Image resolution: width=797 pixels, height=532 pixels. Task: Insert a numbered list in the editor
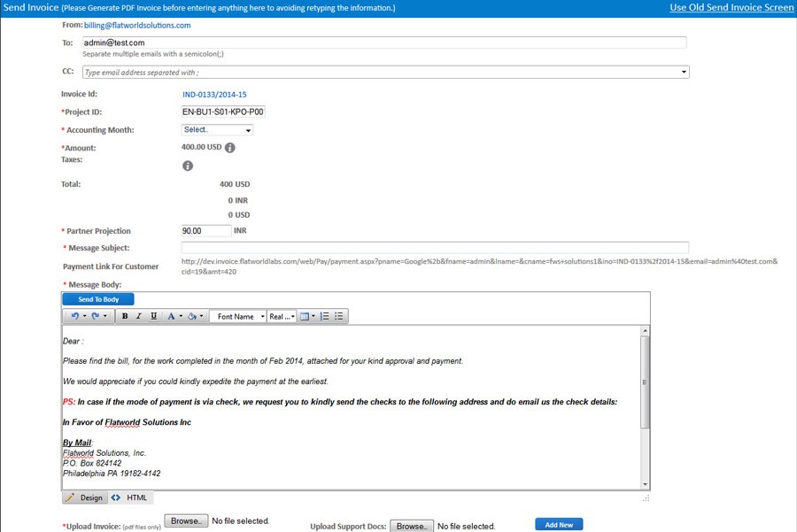(325, 316)
